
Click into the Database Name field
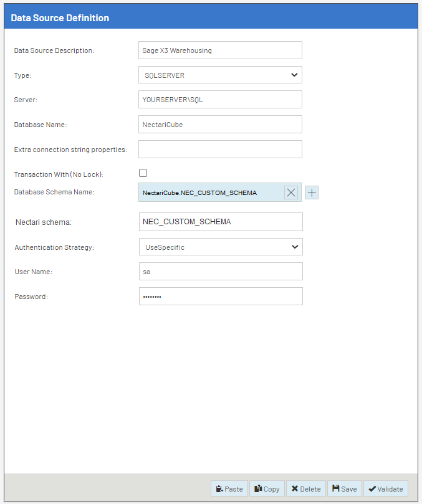tap(219, 124)
